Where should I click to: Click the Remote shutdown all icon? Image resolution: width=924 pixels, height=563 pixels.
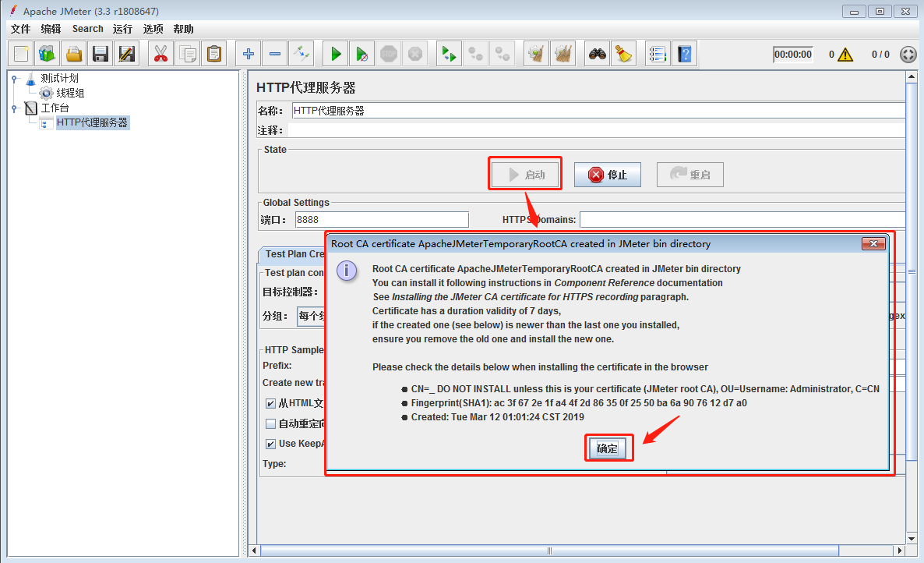pyautogui.click(x=502, y=55)
